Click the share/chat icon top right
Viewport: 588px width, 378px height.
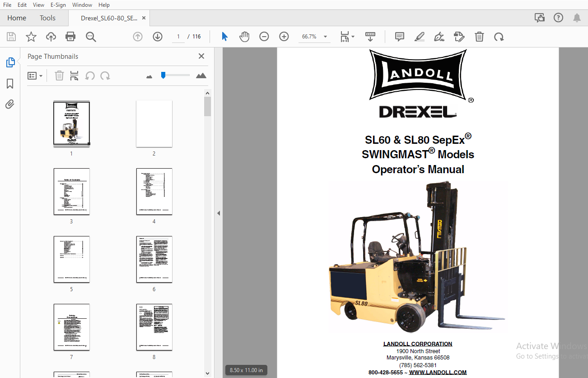tap(539, 18)
